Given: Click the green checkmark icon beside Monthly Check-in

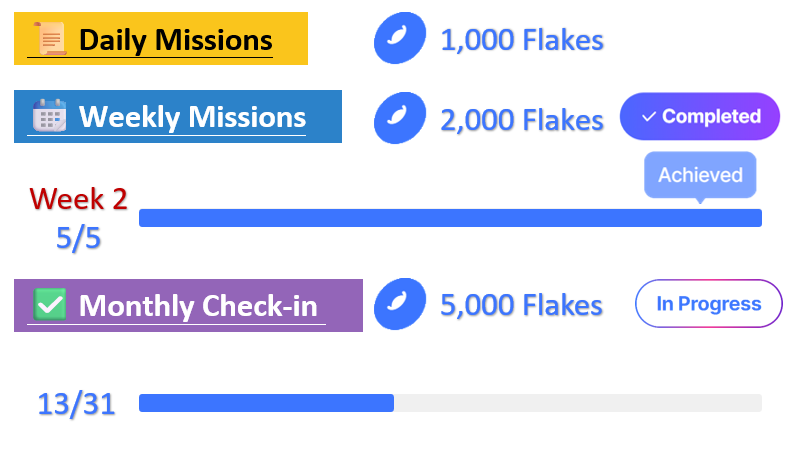Looking at the screenshot, I should coord(50,304).
